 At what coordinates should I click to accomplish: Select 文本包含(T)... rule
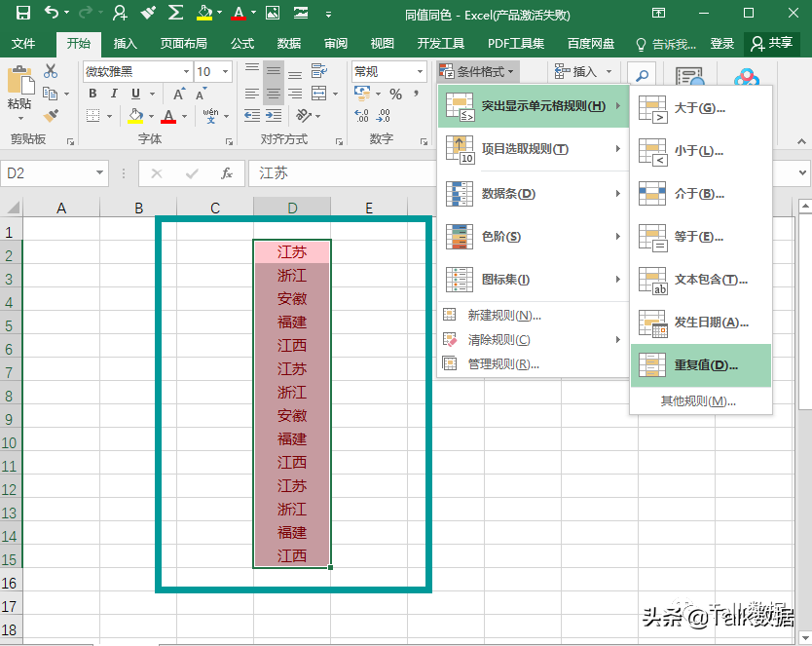pos(701,280)
